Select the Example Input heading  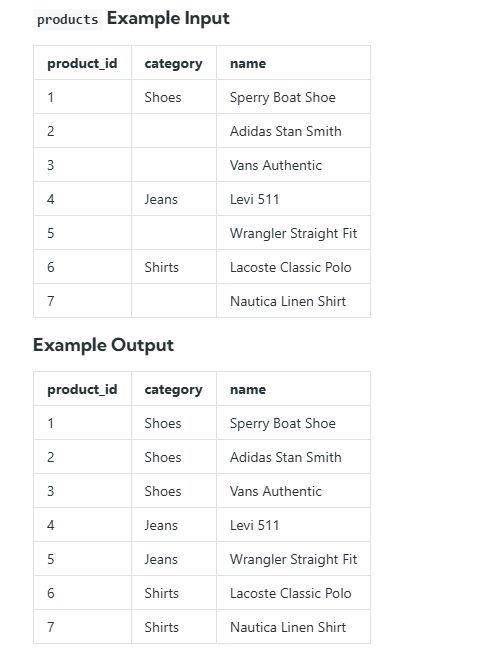point(168,18)
